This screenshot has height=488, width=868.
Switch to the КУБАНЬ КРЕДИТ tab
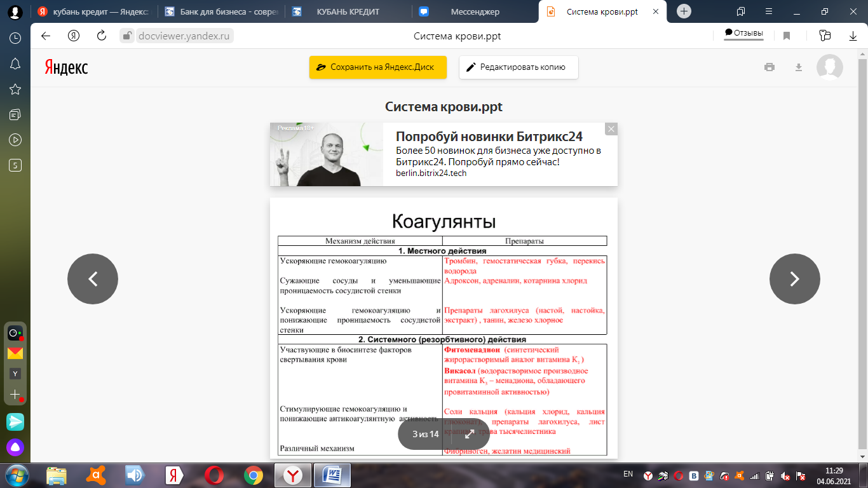click(347, 11)
